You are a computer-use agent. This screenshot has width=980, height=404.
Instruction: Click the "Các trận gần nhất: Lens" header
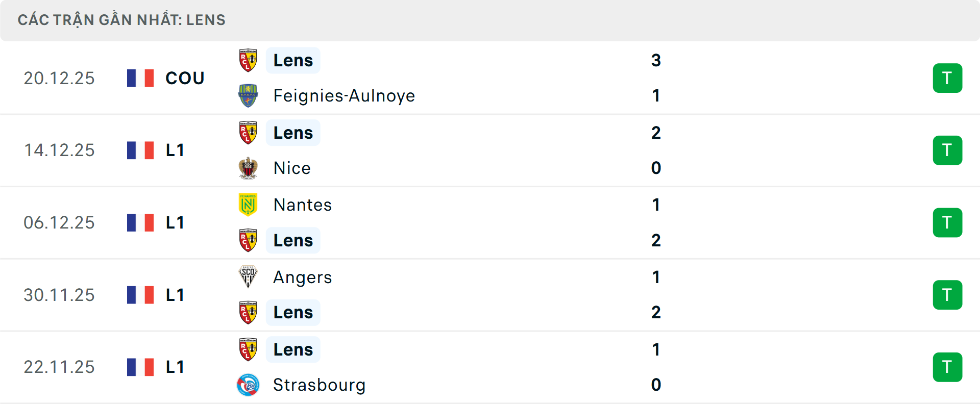121,20
